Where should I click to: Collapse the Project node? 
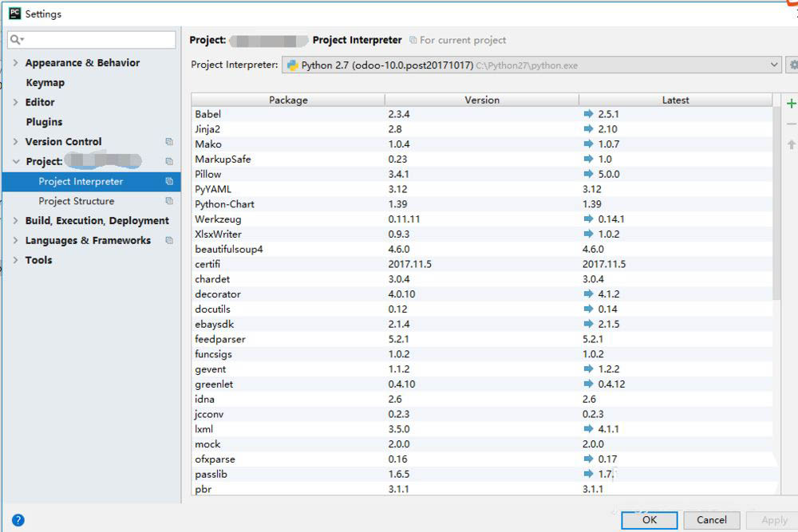coord(16,161)
